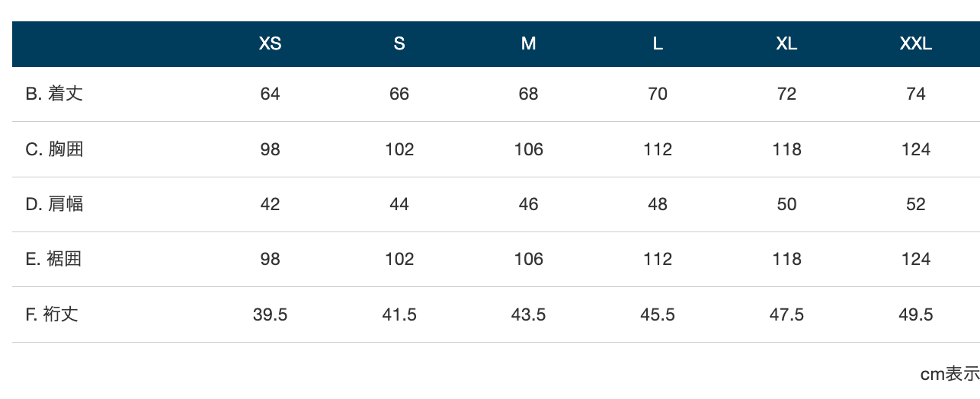Click the M size column header

pos(528,44)
